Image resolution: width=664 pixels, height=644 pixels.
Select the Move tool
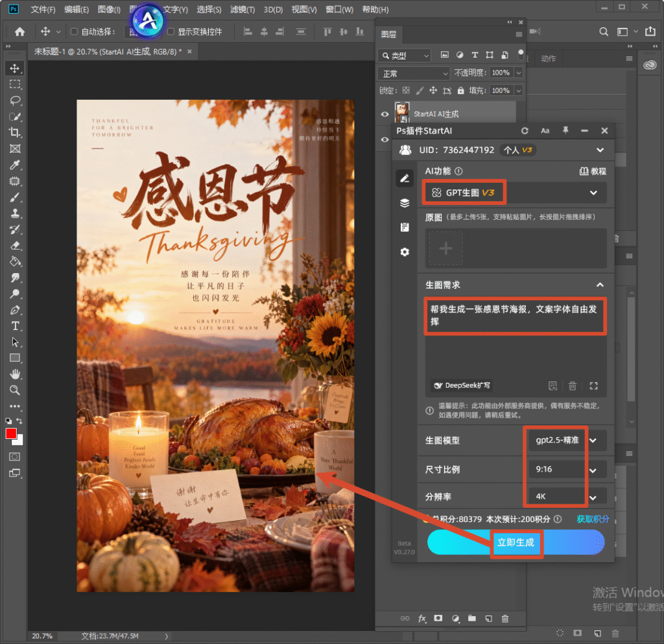click(15, 69)
